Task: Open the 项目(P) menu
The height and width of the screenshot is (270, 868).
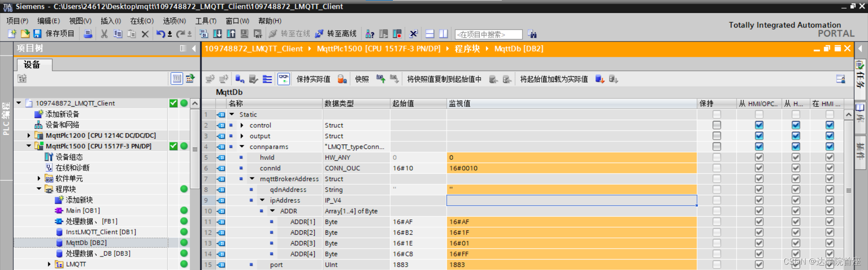Action: (x=18, y=21)
